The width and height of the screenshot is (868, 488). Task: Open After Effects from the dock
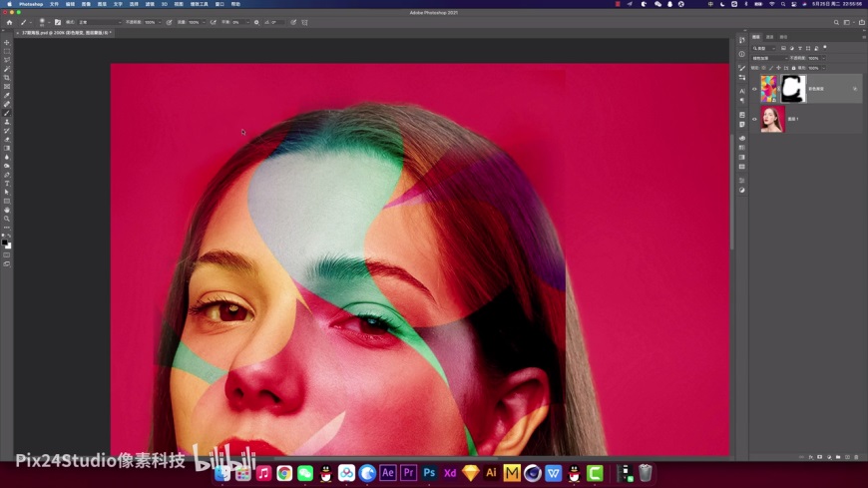tap(388, 473)
